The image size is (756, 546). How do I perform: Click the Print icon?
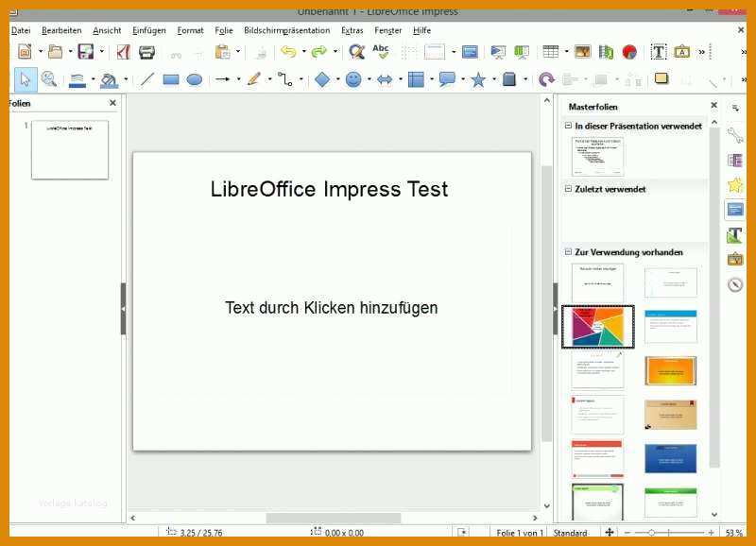pos(146,52)
